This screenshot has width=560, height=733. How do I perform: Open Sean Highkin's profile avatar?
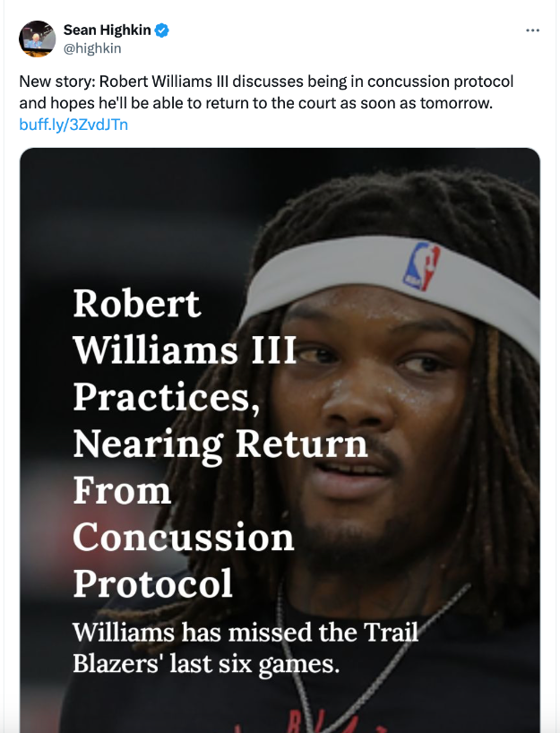tap(37, 39)
